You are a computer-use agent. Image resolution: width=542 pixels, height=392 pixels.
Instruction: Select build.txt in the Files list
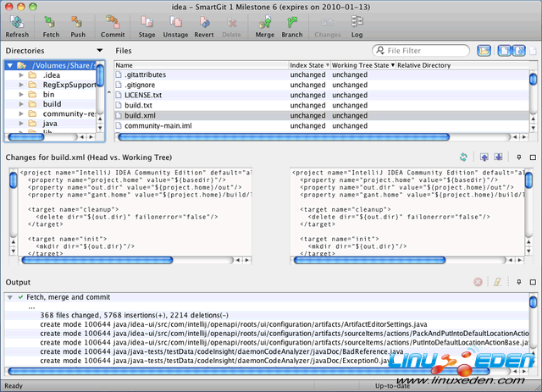pos(137,105)
